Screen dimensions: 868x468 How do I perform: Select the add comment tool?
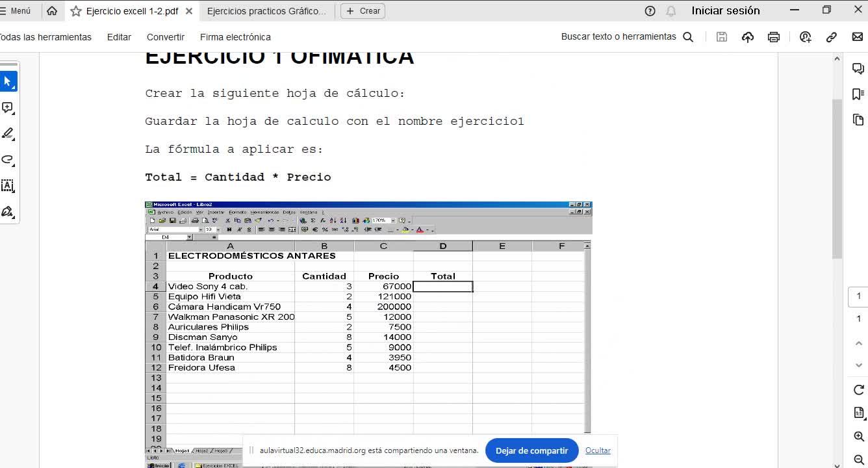pyautogui.click(x=8, y=107)
